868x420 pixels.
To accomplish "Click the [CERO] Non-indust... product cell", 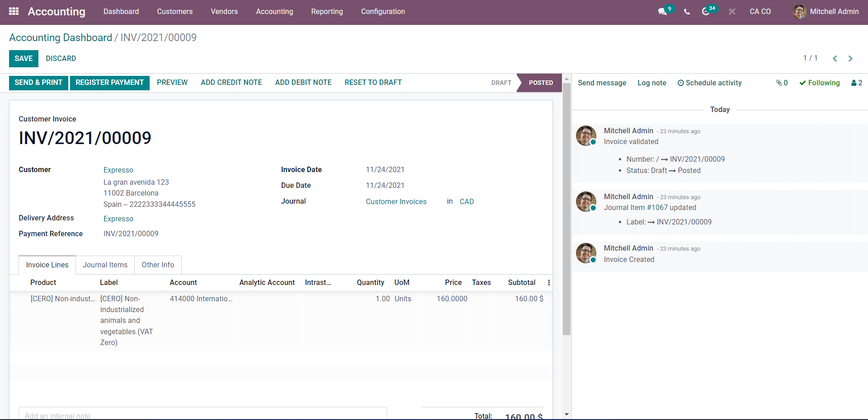I will click(x=63, y=299).
